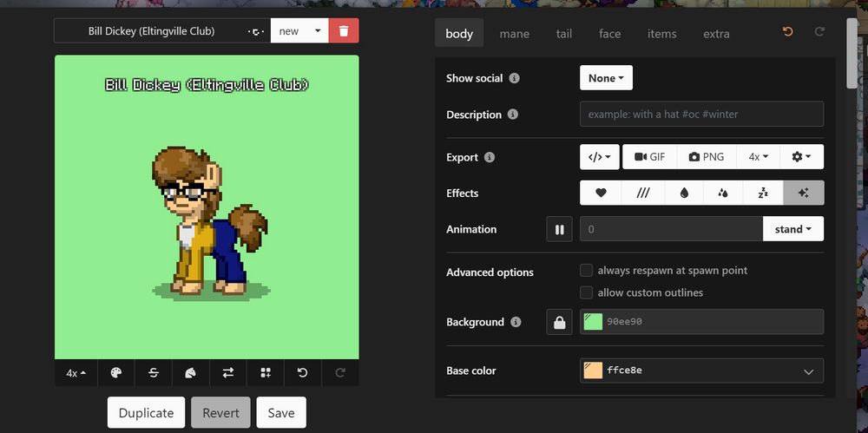Screen dimensions: 868x433
Task: Open the palette icon under preview
Action: 115,372
